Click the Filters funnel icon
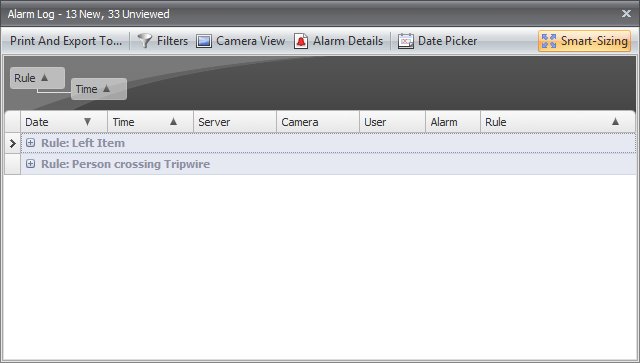The image size is (640, 363). click(x=144, y=41)
